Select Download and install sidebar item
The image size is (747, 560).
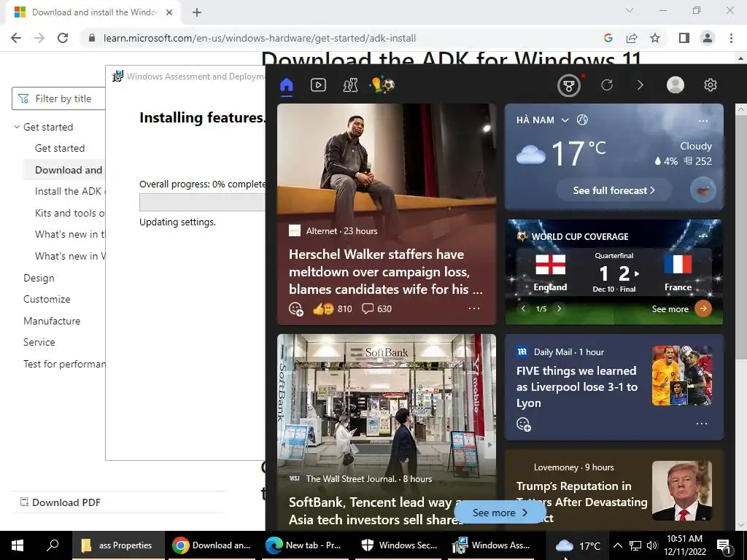pos(69,170)
